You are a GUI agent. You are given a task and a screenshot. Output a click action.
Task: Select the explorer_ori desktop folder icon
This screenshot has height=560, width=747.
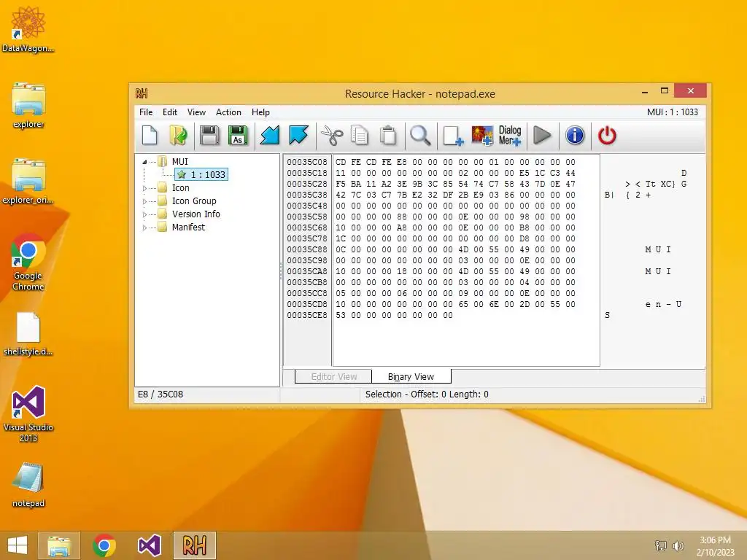28,181
